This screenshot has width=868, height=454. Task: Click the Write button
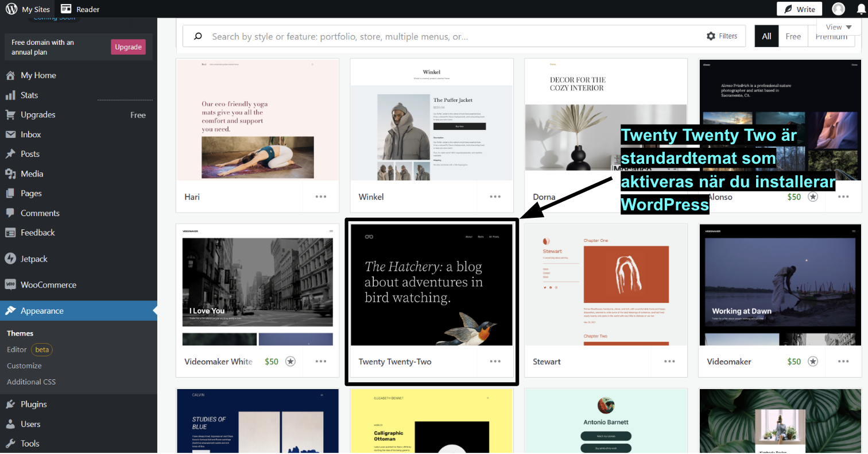point(799,9)
